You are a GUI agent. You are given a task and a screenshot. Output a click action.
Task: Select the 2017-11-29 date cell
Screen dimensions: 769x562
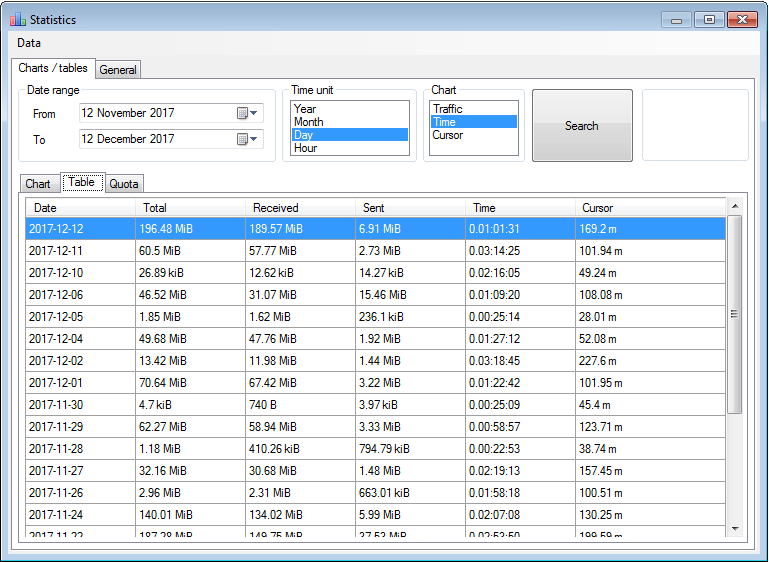coord(80,427)
